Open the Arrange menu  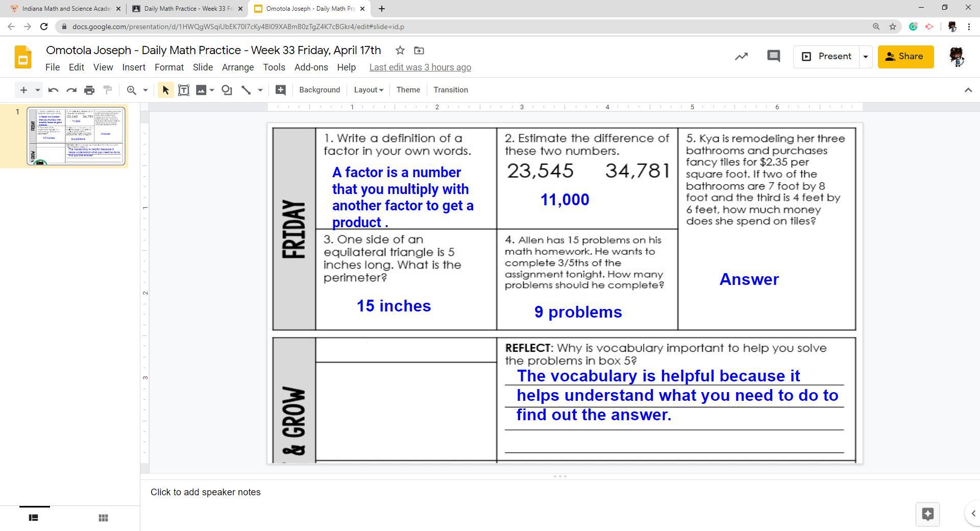click(237, 67)
